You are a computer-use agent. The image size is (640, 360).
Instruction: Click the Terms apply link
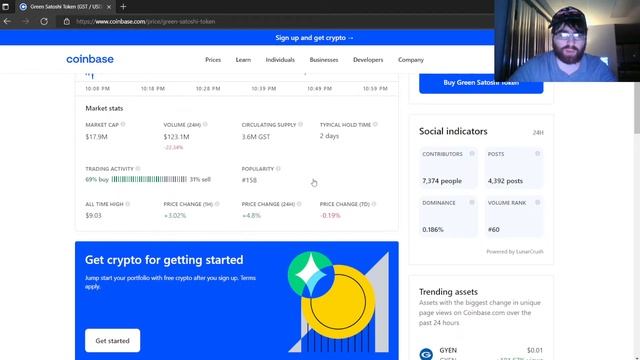pos(171,282)
